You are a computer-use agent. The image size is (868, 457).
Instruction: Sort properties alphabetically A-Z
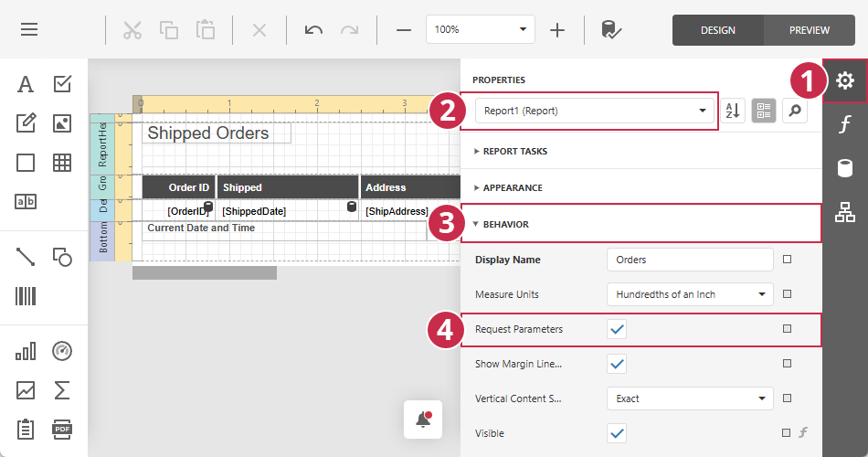[x=733, y=111]
